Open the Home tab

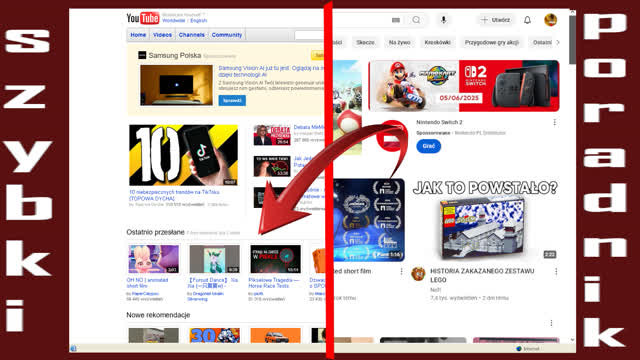[x=138, y=35]
